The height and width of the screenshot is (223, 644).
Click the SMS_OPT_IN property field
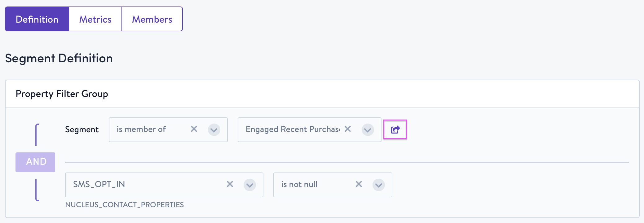click(x=143, y=185)
